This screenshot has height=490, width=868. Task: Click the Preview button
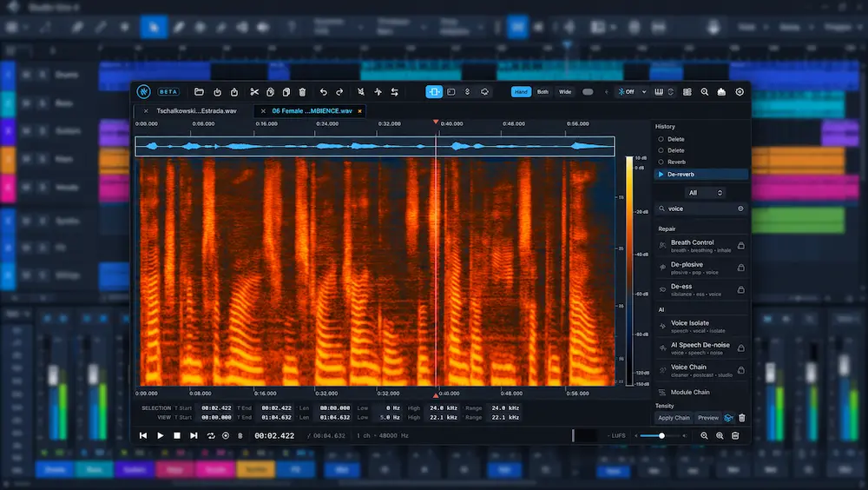pyautogui.click(x=708, y=418)
